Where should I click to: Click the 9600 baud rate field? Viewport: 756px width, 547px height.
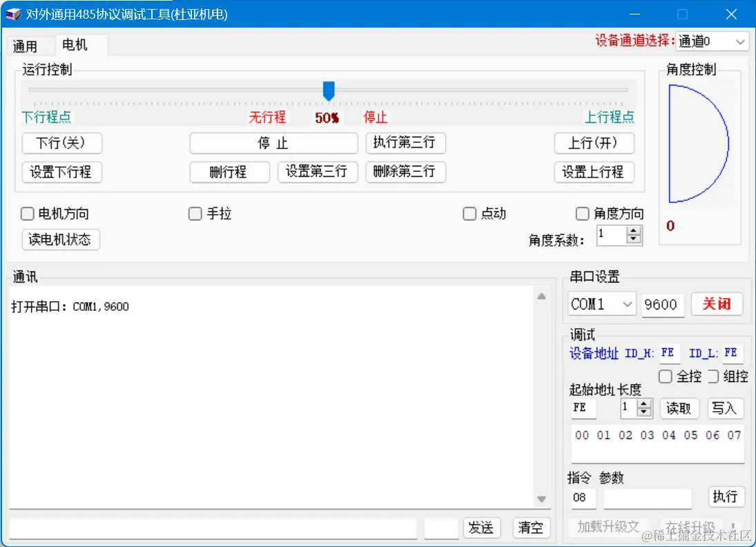pyautogui.click(x=663, y=305)
